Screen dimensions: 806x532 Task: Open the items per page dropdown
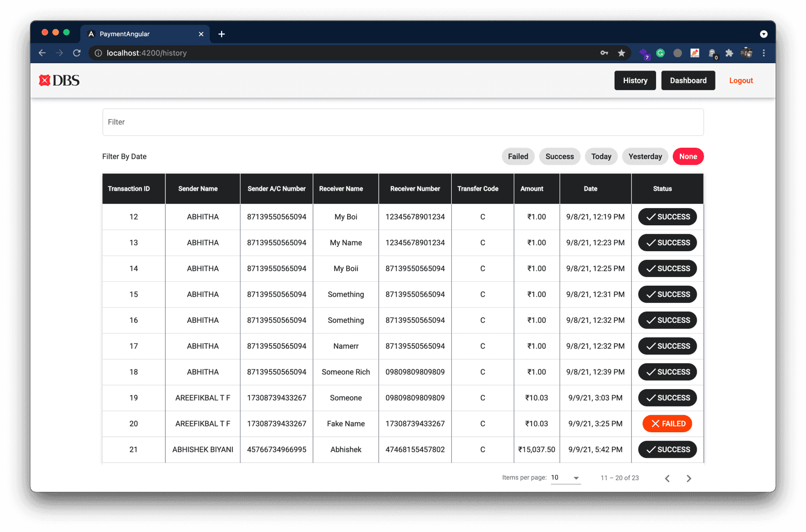(565, 478)
